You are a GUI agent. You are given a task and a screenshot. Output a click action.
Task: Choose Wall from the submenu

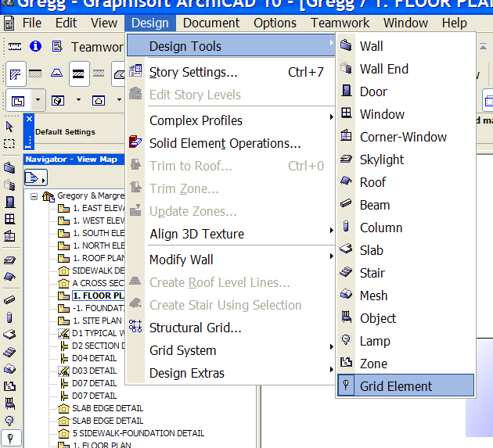[x=405, y=46]
